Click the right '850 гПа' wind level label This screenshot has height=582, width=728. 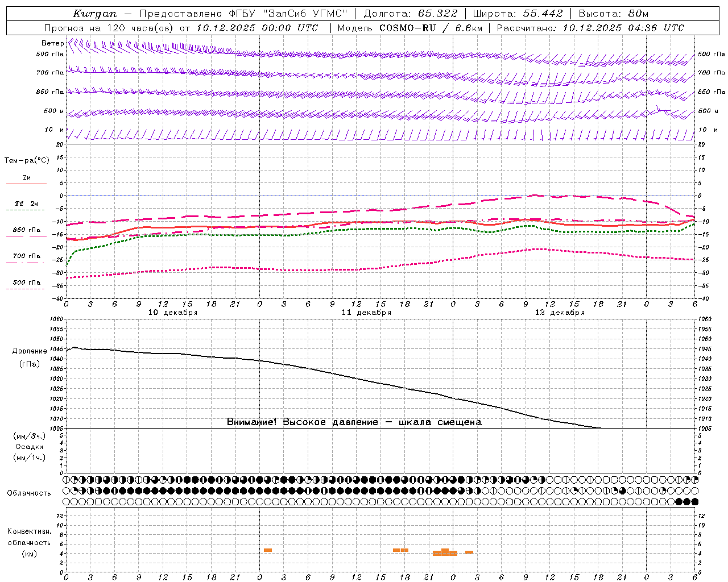(712, 92)
